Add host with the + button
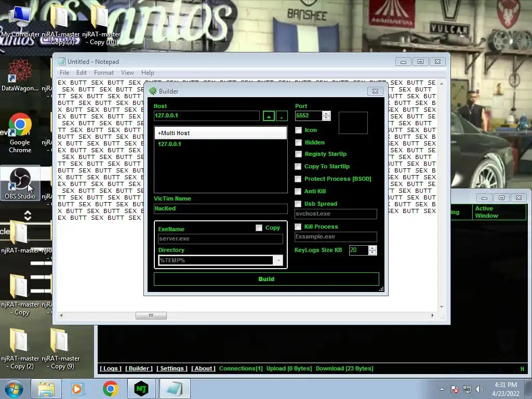 point(269,116)
